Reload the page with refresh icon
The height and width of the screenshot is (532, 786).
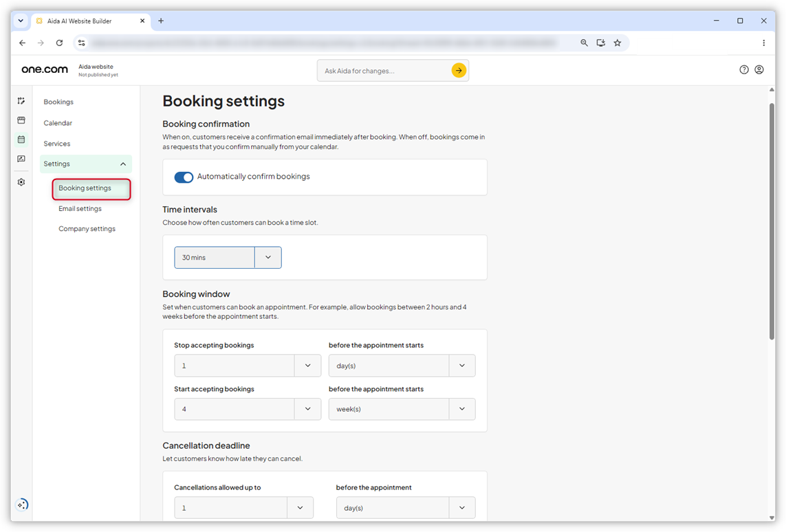(x=59, y=43)
